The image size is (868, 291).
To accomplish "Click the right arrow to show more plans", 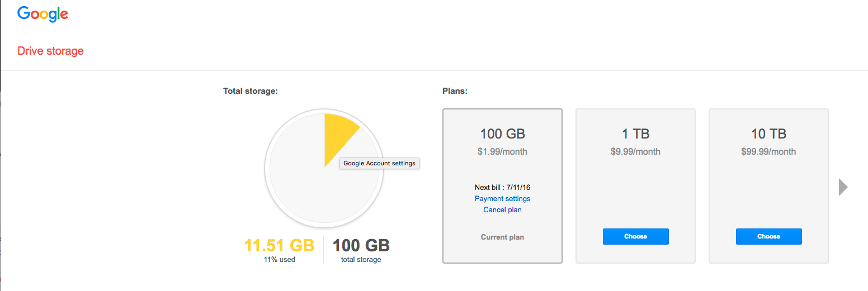I will point(843,187).
